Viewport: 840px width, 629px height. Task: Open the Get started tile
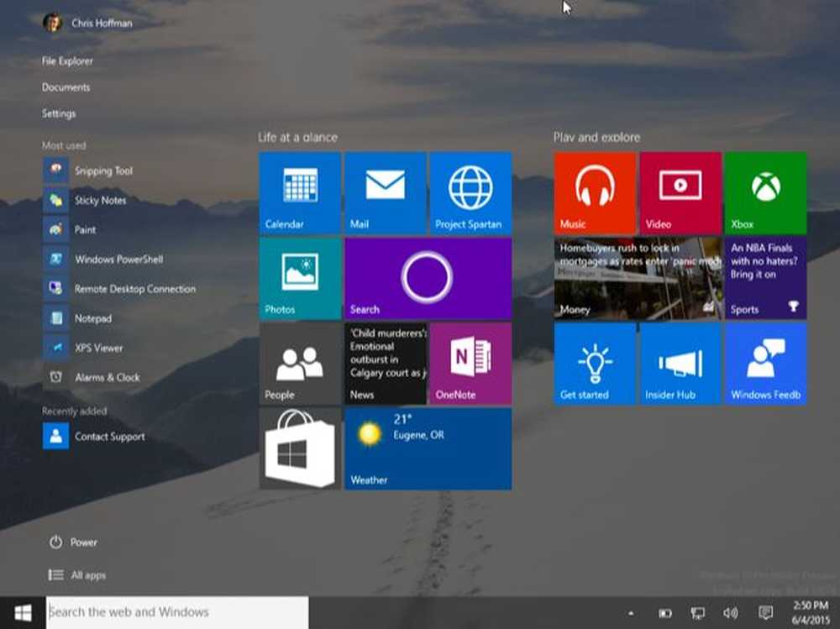[x=596, y=364]
